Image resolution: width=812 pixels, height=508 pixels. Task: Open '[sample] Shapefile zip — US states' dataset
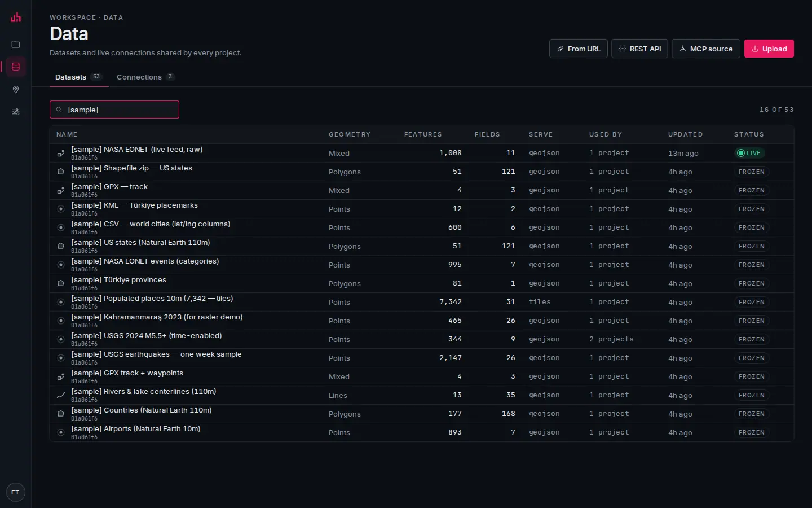(131, 168)
